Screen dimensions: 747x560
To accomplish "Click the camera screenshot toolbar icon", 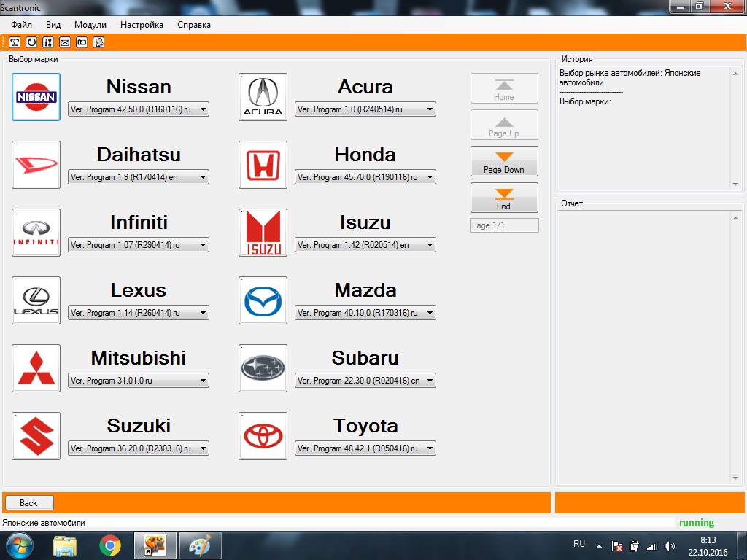I will pyautogui.click(x=82, y=42).
